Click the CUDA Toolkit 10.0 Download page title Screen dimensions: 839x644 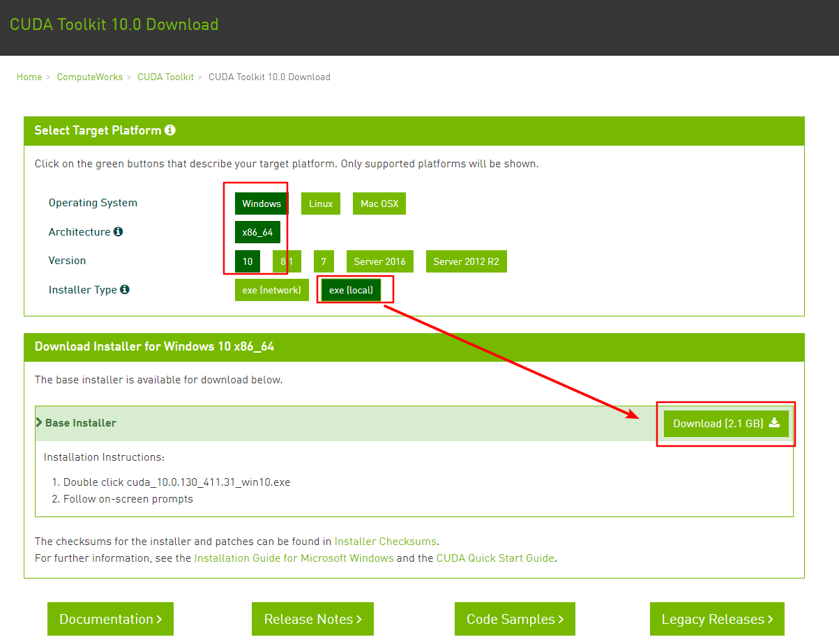pos(114,25)
